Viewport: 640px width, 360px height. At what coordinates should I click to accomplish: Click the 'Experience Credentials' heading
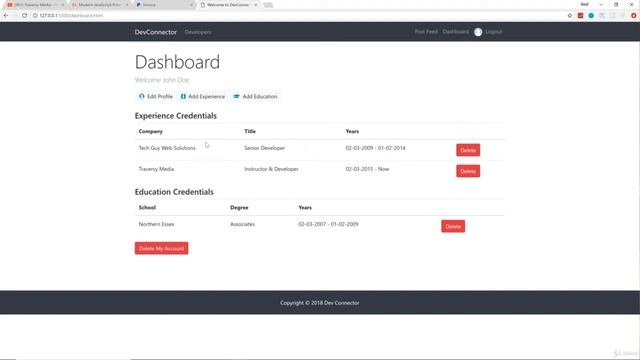pos(176,116)
